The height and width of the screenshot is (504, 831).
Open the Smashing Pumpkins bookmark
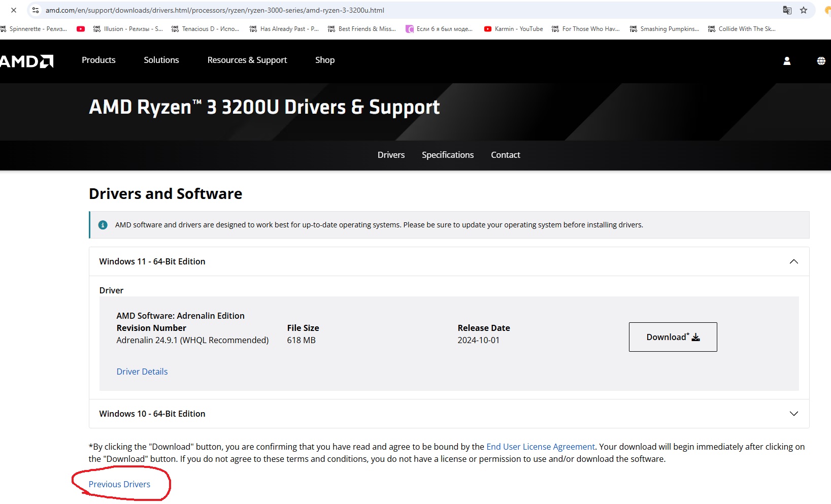coord(664,29)
